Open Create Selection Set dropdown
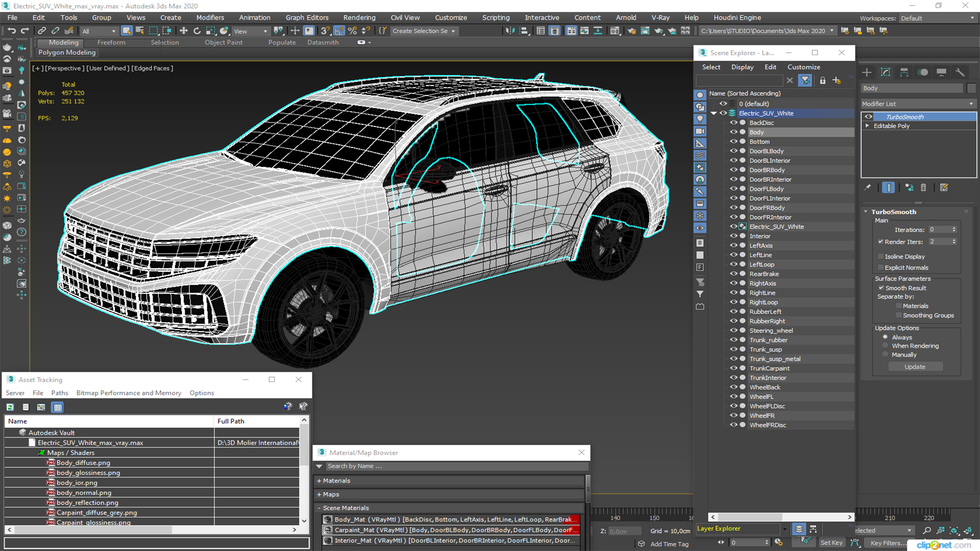 click(424, 31)
